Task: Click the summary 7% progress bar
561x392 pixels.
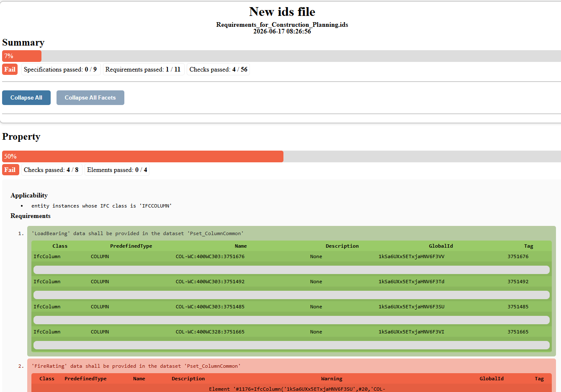Action: [x=281, y=56]
